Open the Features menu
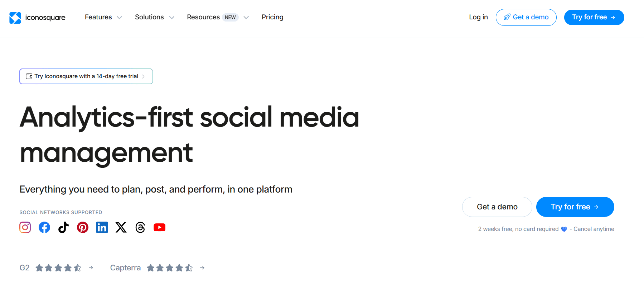Viewport: 644px width, 284px height. click(98, 17)
